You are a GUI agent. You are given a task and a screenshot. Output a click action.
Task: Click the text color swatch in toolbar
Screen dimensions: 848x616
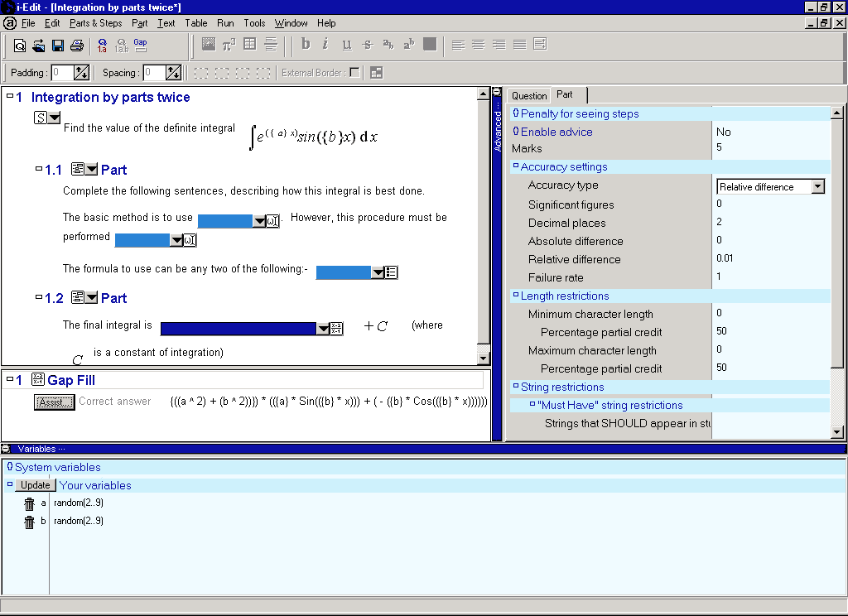(429, 45)
